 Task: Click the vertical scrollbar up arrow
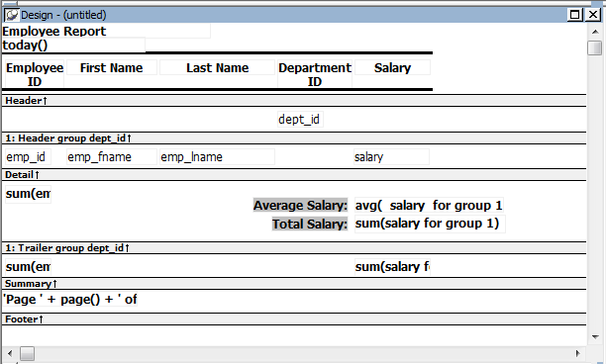595,31
